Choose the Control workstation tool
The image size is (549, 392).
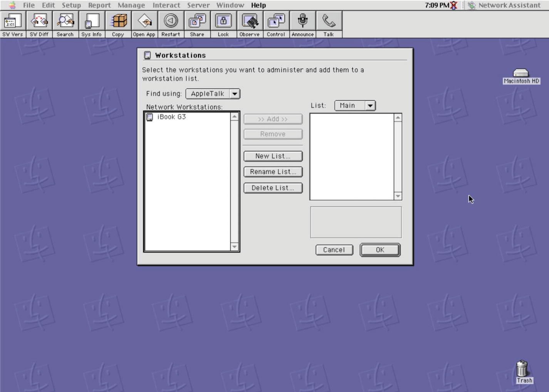click(x=276, y=24)
